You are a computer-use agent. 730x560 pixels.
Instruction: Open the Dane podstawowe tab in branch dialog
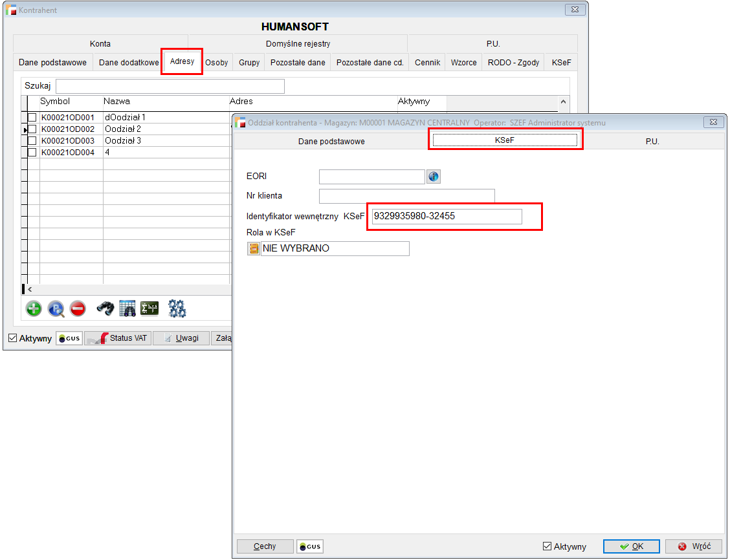(331, 141)
